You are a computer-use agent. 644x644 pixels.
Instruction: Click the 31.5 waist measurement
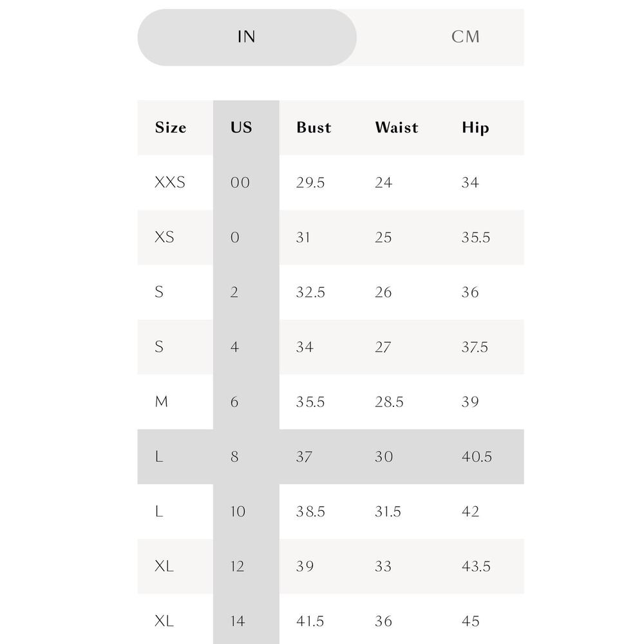coord(388,511)
